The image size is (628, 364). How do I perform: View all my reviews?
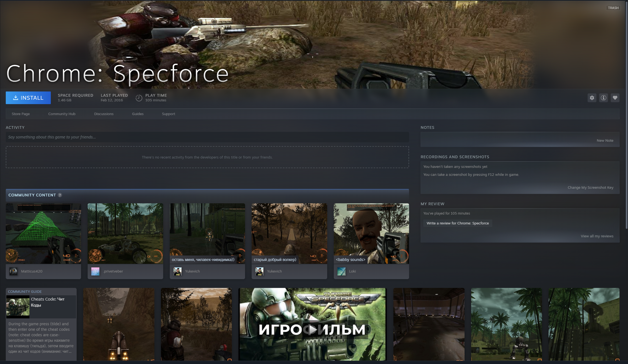pyautogui.click(x=597, y=236)
